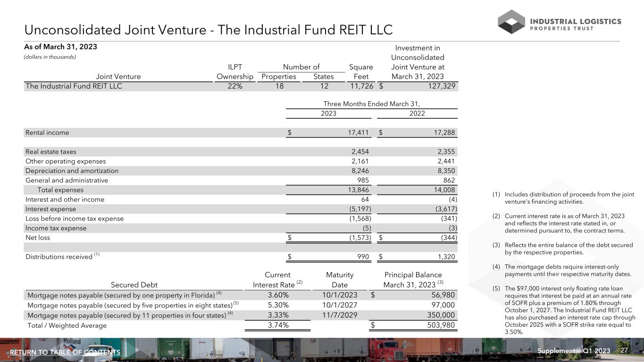
Task: Click the ILPT Ownership value 22%
Action: (x=235, y=86)
